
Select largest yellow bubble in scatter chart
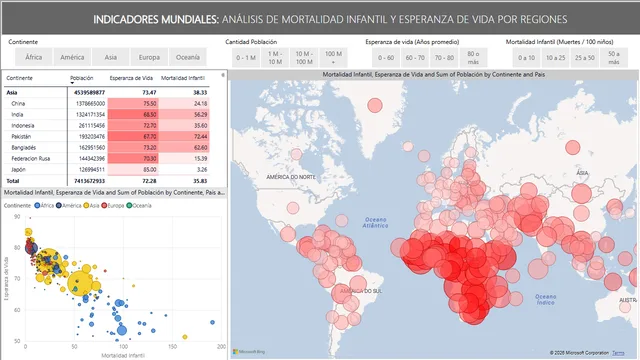(x=80, y=282)
